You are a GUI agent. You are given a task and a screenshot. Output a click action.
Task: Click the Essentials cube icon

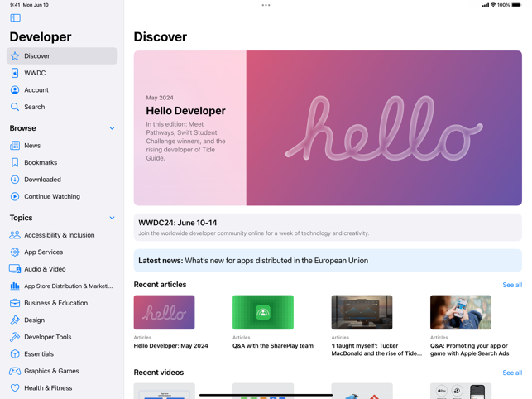point(15,353)
